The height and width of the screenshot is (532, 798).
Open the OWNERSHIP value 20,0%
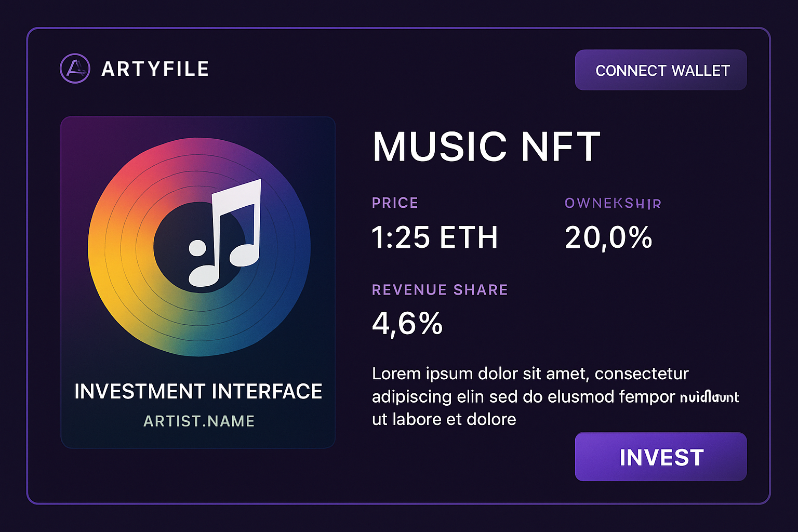(x=608, y=238)
